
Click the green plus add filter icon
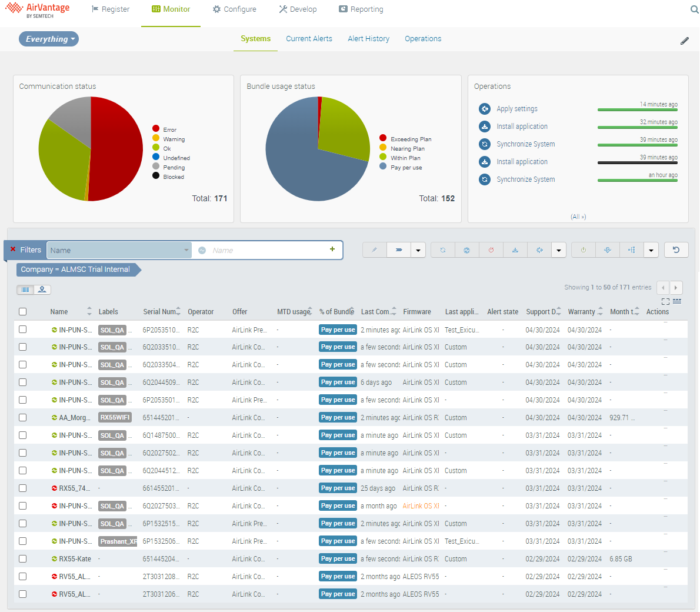click(x=332, y=250)
